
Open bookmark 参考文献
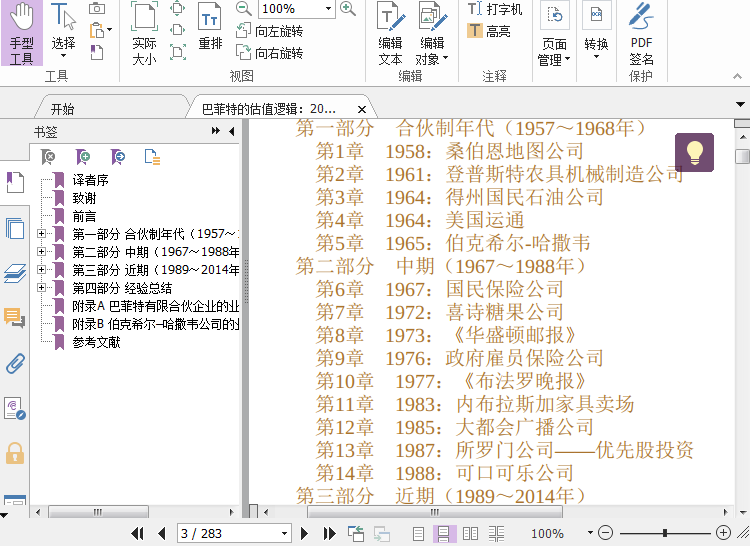tap(96, 342)
